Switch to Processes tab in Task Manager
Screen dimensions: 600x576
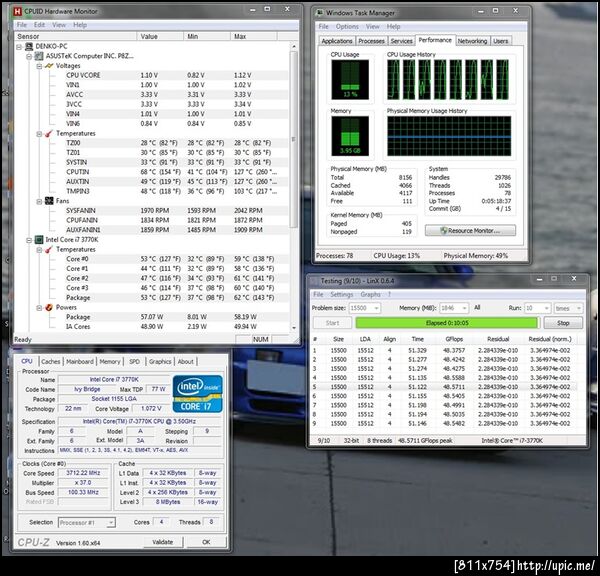(x=371, y=41)
